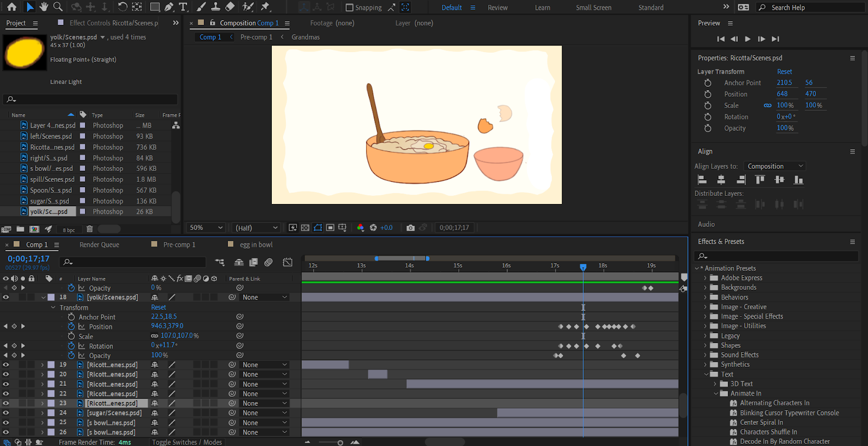
Task: Collapse the layer 18 twirl arrow
Action: coord(43,297)
